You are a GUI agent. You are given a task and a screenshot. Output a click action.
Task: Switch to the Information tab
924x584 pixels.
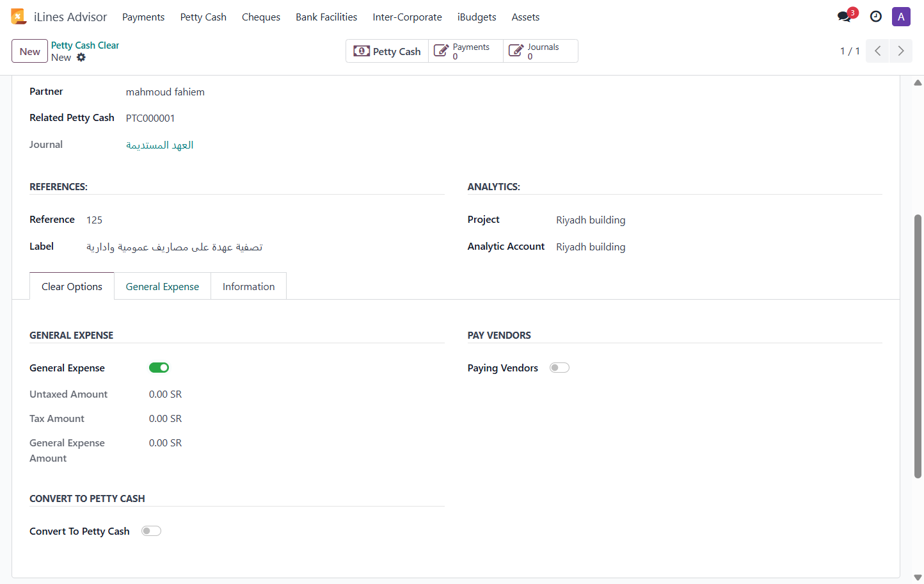248,286
